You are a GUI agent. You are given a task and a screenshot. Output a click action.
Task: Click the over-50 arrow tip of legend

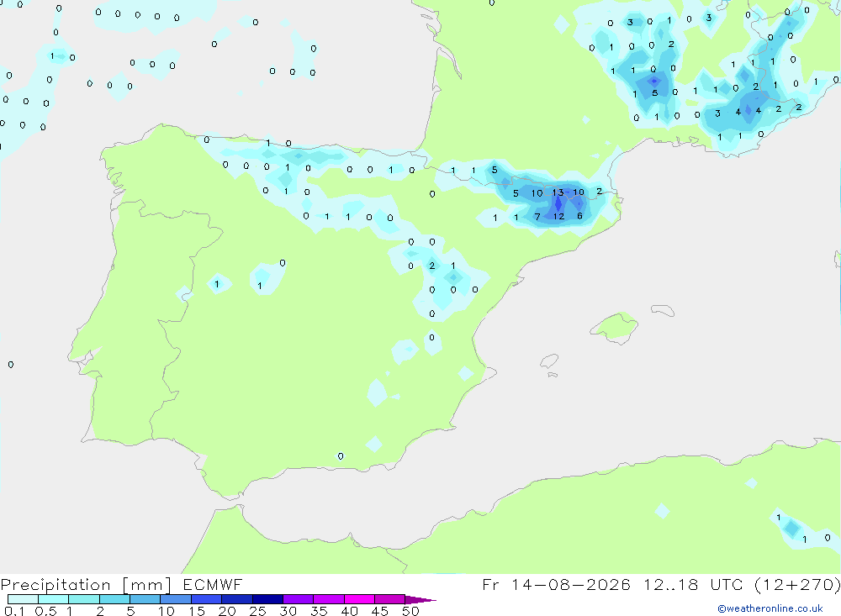coord(420,600)
